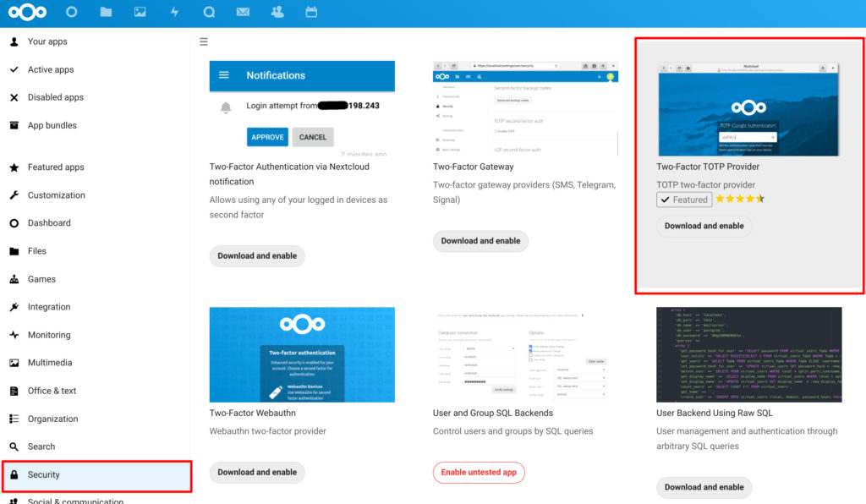Toggle the hamburger navigation menu icon
866x504 pixels.
click(x=204, y=41)
